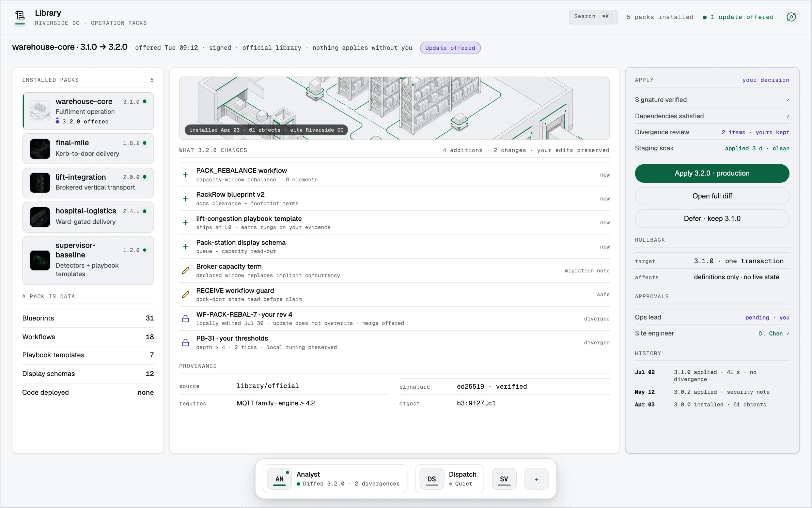Click the Blueprints 31 row
Viewport: 812px width, 508px height.
pos(88,318)
